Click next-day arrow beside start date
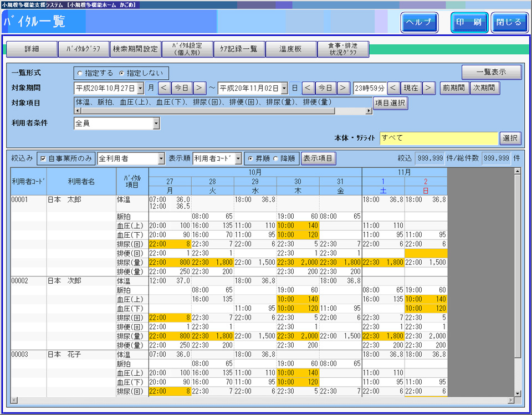Screen dimensions: 532x415 pos(199,88)
